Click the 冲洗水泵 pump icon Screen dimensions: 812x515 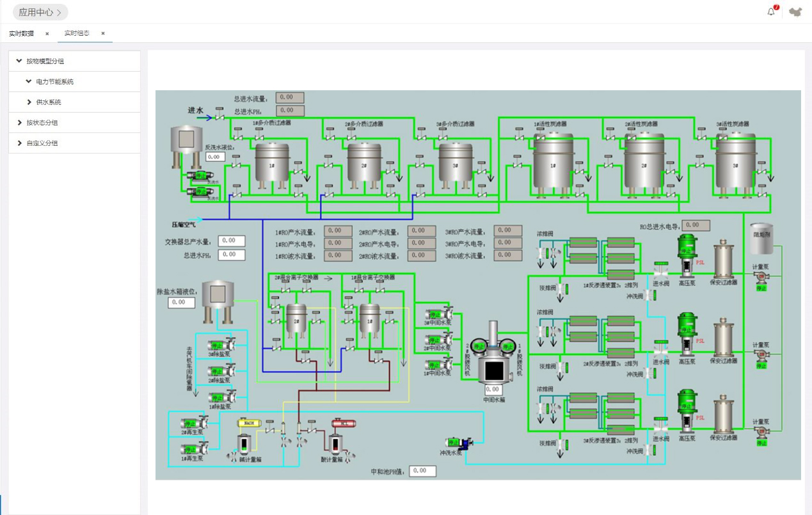(x=461, y=443)
